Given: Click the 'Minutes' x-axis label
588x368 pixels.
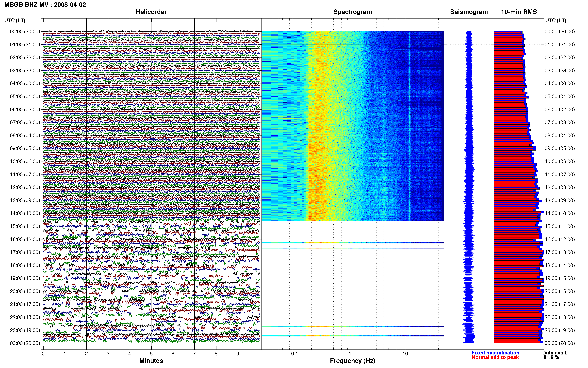Looking at the screenshot, I should tap(151, 361).
